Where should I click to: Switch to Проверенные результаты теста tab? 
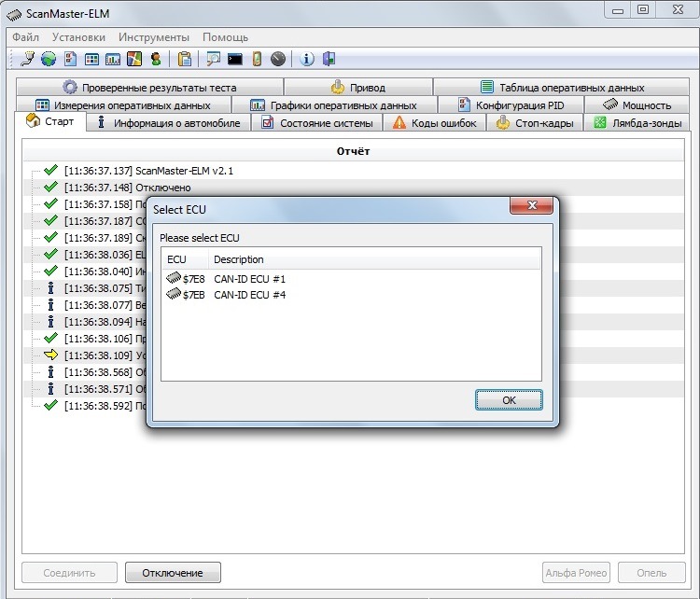pos(149,87)
